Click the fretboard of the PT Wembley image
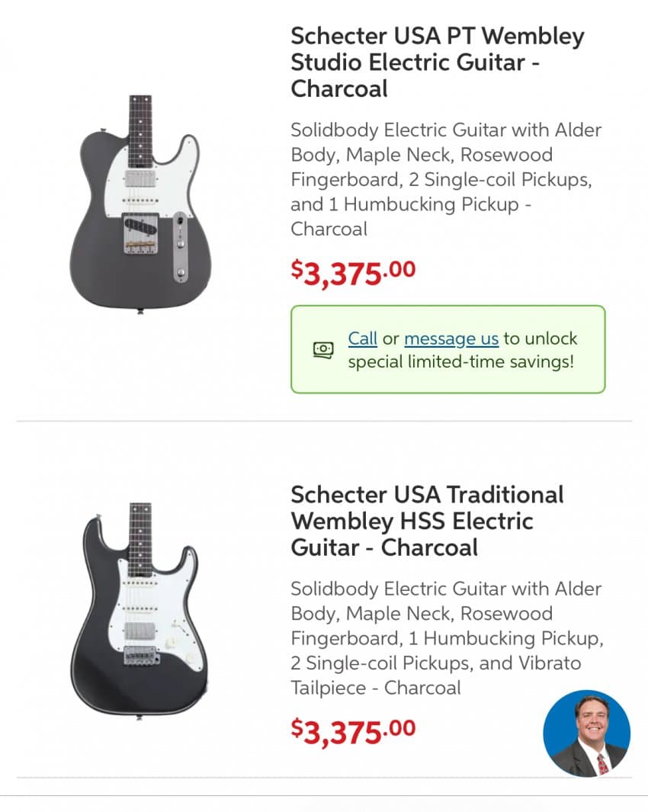The height and width of the screenshot is (812, 648). (140, 131)
